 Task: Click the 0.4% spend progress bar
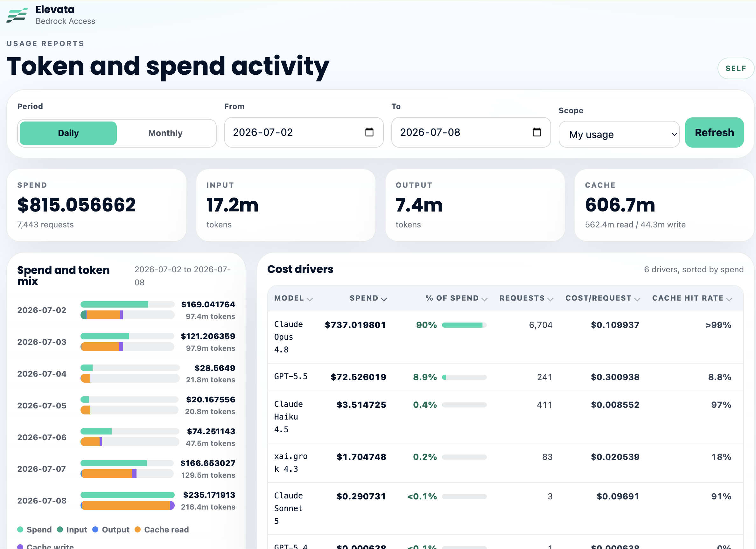click(x=464, y=405)
